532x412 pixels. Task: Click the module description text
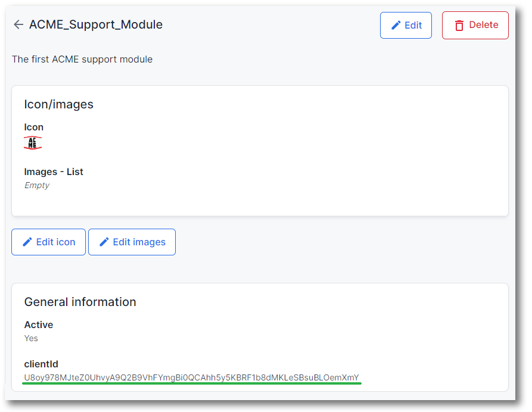coord(82,59)
